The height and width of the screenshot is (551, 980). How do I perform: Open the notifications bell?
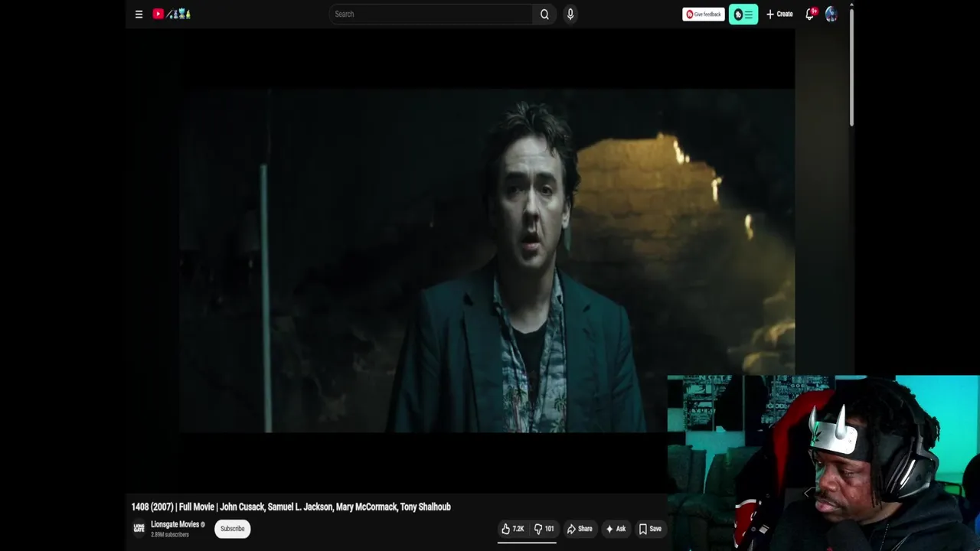[x=810, y=14]
